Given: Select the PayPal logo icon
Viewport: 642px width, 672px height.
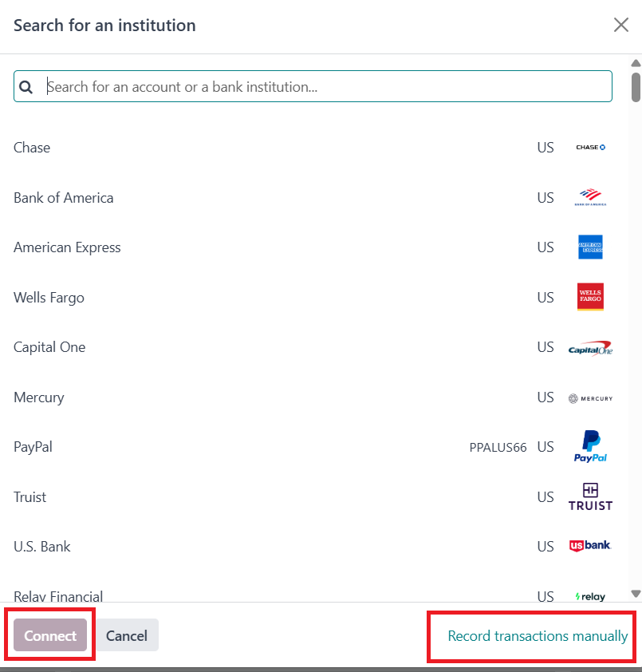Looking at the screenshot, I should pos(590,447).
